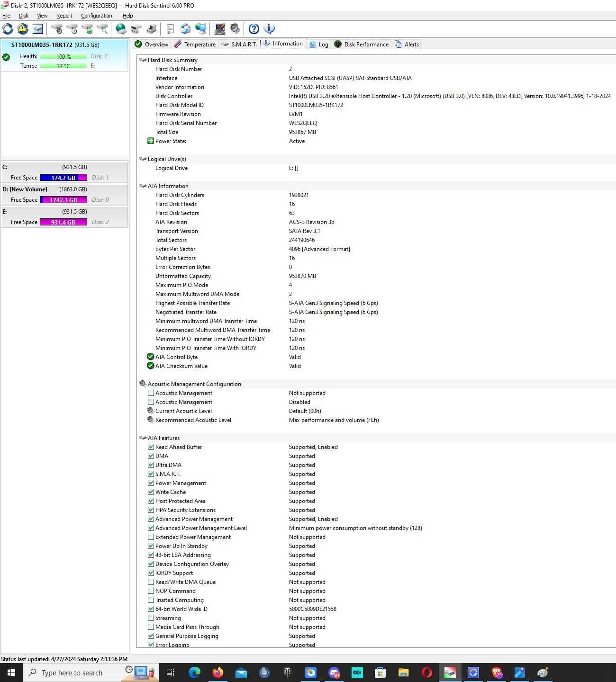
Task: Click the globe with drive toolbar icon
Action: pyautogui.click(x=121, y=29)
